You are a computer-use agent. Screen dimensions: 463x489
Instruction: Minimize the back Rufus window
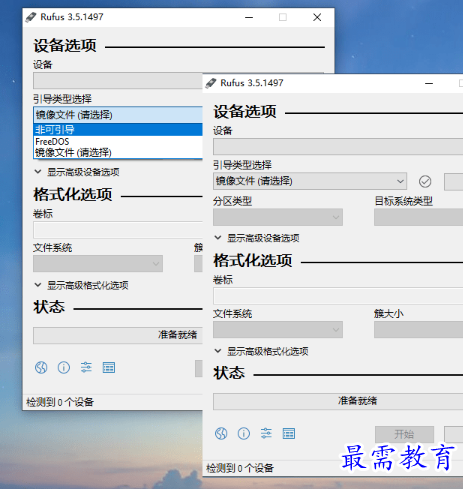(249, 17)
